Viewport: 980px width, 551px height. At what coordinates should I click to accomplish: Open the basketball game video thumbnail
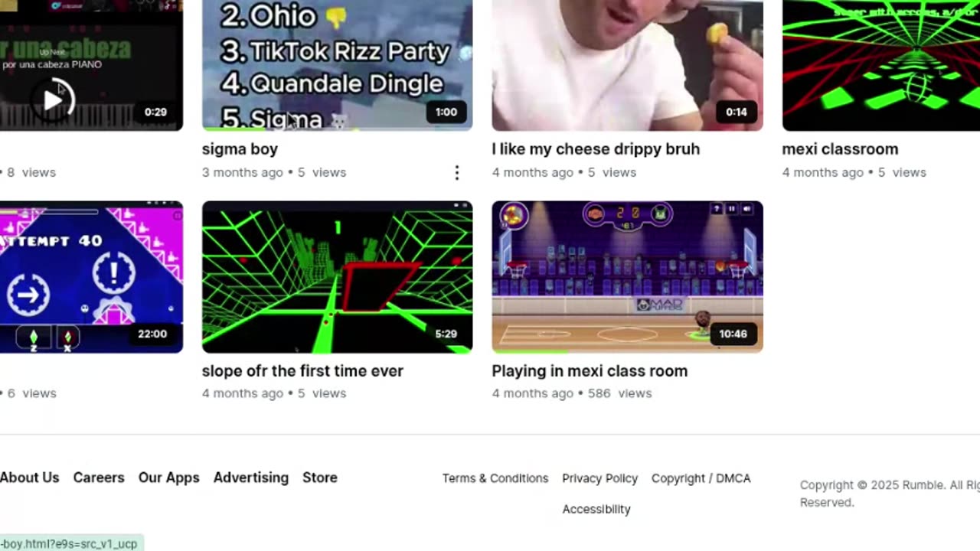click(x=627, y=277)
